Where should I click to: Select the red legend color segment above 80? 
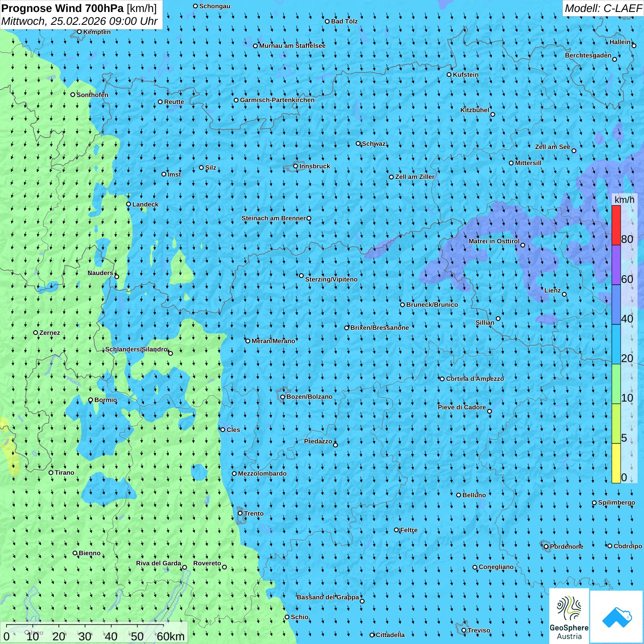(616, 225)
